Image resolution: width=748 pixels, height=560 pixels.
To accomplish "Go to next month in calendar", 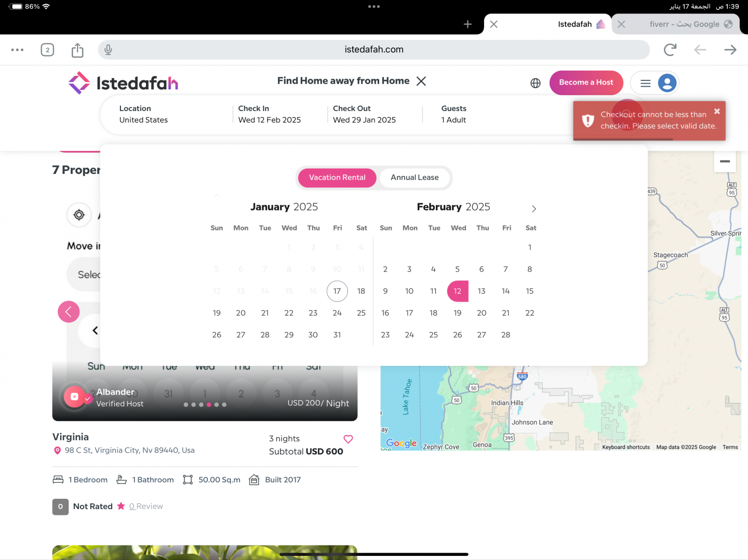I will (x=533, y=209).
